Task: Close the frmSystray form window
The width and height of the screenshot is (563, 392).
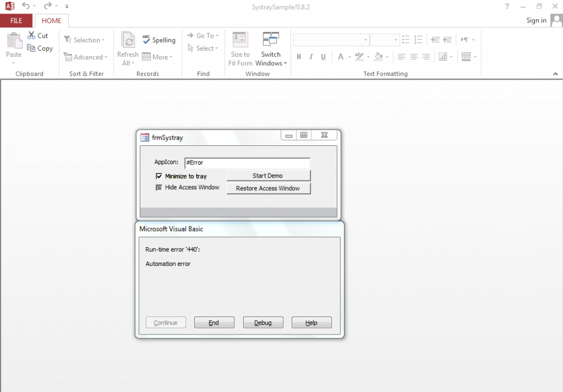Action: click(x=324, y=135)
